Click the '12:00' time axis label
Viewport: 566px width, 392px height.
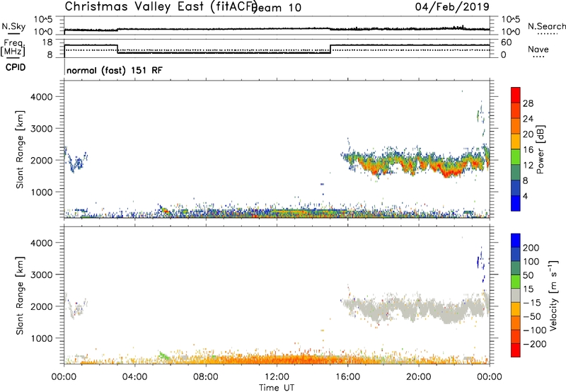[277, 377]
